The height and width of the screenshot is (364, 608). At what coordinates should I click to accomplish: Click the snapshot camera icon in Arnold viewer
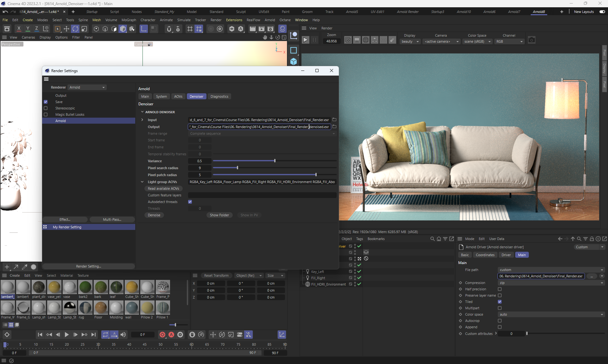coord(532,40)
